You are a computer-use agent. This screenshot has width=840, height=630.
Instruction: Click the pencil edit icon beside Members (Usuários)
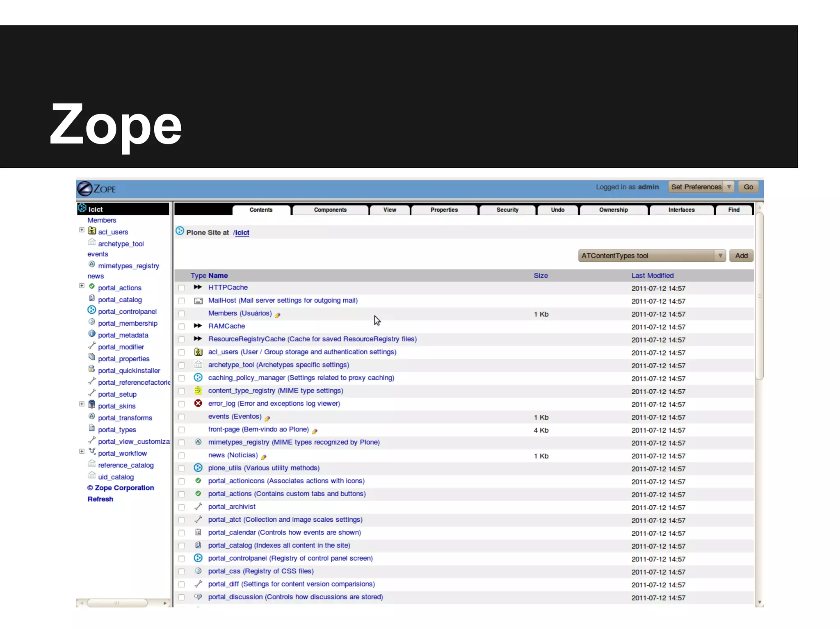click(x=278, y=315)
